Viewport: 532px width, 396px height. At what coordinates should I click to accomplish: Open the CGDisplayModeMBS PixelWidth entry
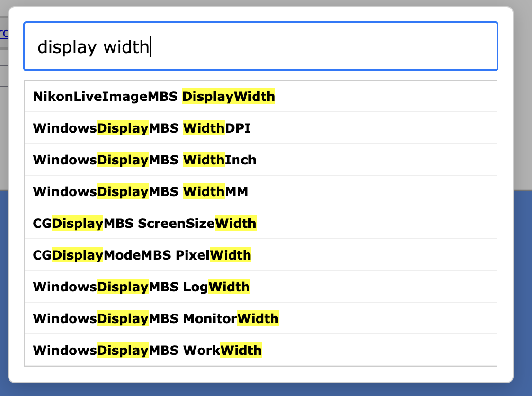(x=261, y=255)
